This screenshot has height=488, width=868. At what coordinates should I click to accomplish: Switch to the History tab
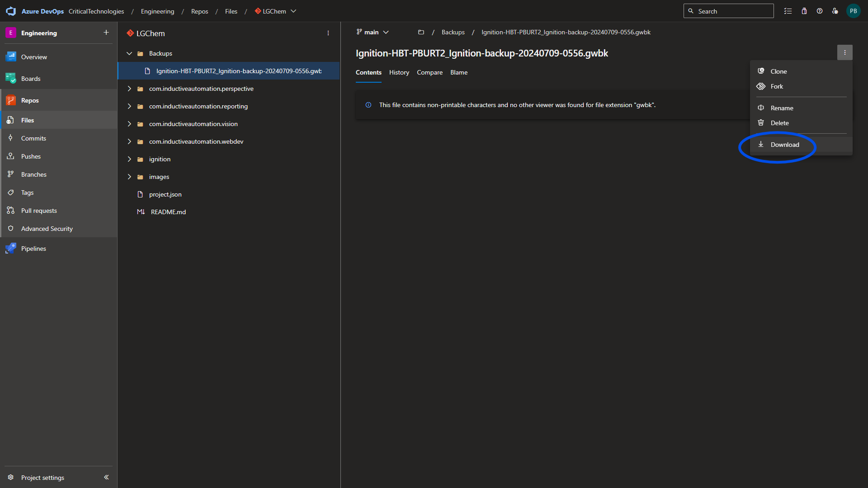pos(399,72)
